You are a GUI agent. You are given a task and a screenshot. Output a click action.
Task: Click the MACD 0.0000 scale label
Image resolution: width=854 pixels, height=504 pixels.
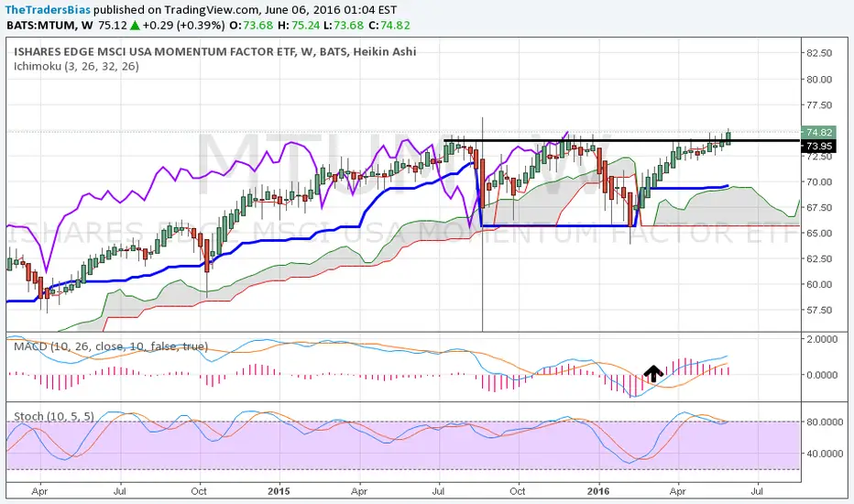click(822, 375)
